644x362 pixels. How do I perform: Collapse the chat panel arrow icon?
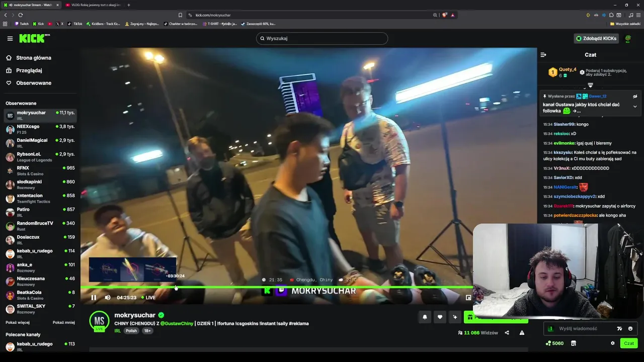(x=543, y=55)
